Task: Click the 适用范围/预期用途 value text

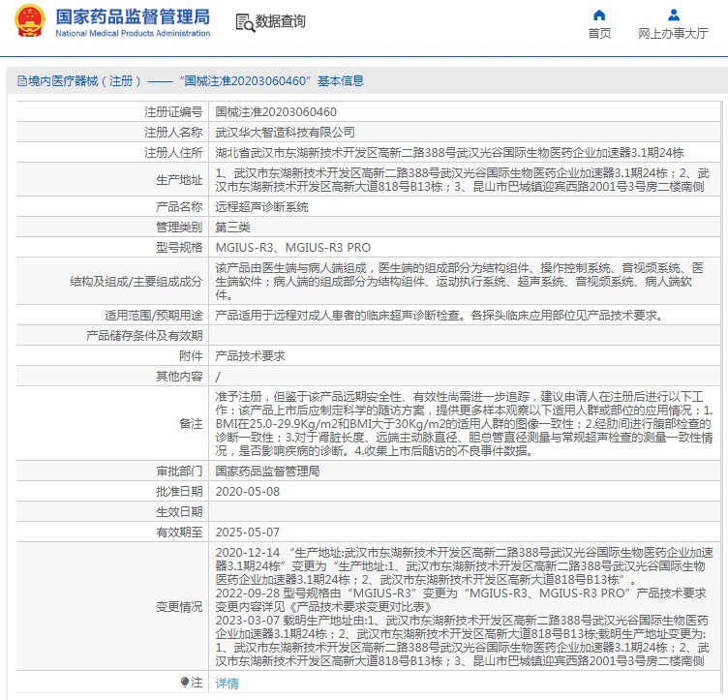Action: pyautogui.click(x=440, y=316)
